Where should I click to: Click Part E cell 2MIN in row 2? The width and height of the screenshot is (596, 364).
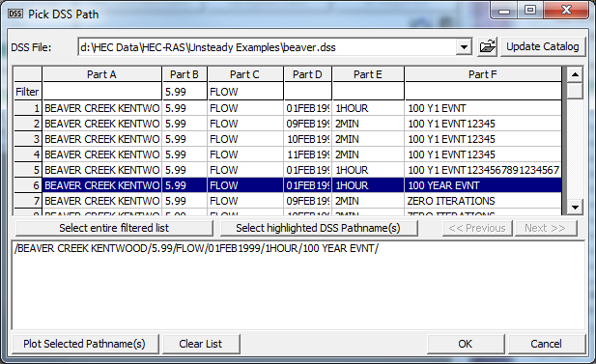click(368, 124)
